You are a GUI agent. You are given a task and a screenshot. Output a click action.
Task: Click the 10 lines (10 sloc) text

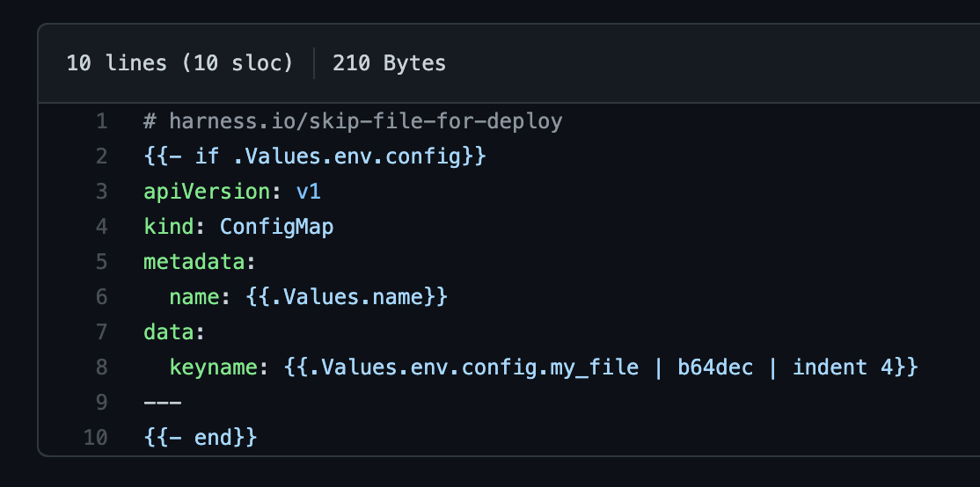click(x=179, y=63)
